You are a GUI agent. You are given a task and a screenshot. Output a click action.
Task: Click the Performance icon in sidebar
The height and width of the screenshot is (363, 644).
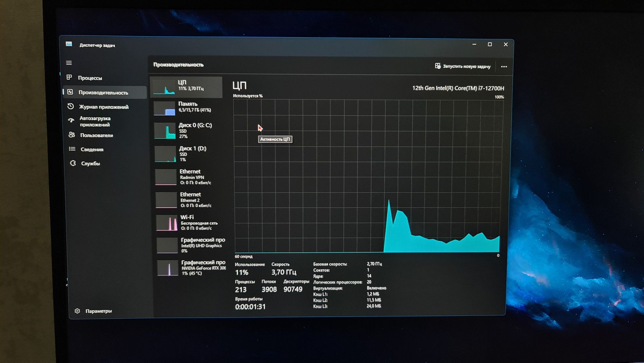[x=70, y=92]
